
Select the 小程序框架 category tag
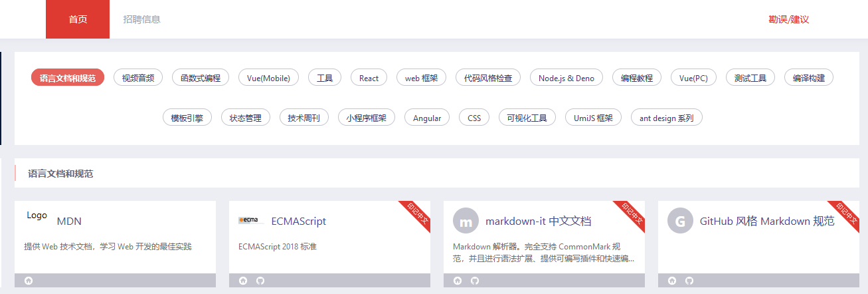tap(367, 118)
